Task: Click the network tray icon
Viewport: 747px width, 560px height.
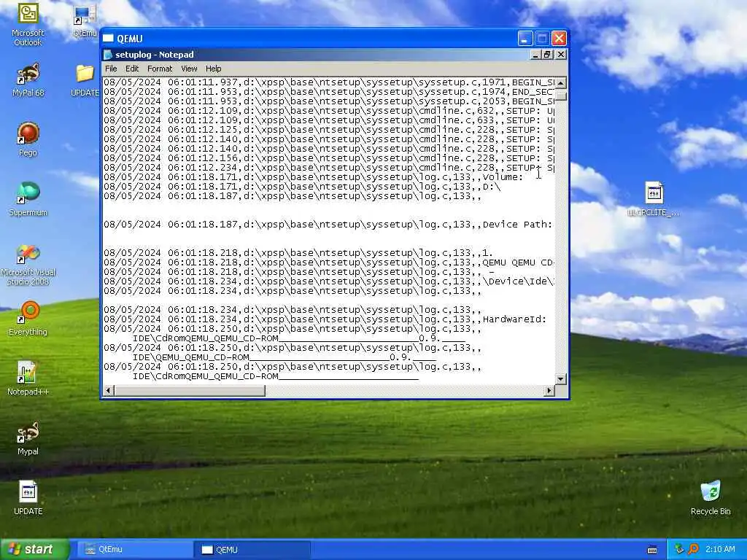Action: [679, 549]
